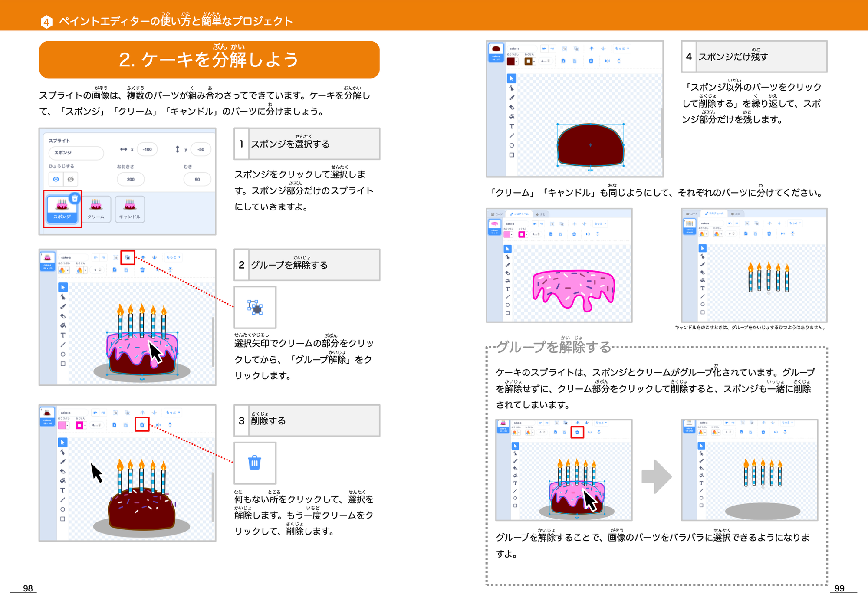Select the Eraser tool
868x614 pixels.
63,316
